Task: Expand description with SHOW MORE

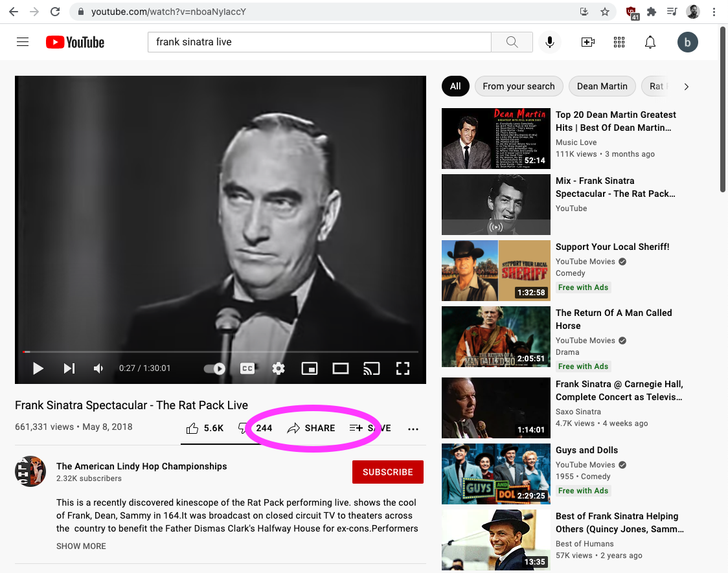Action: click(x=81, y=546)
